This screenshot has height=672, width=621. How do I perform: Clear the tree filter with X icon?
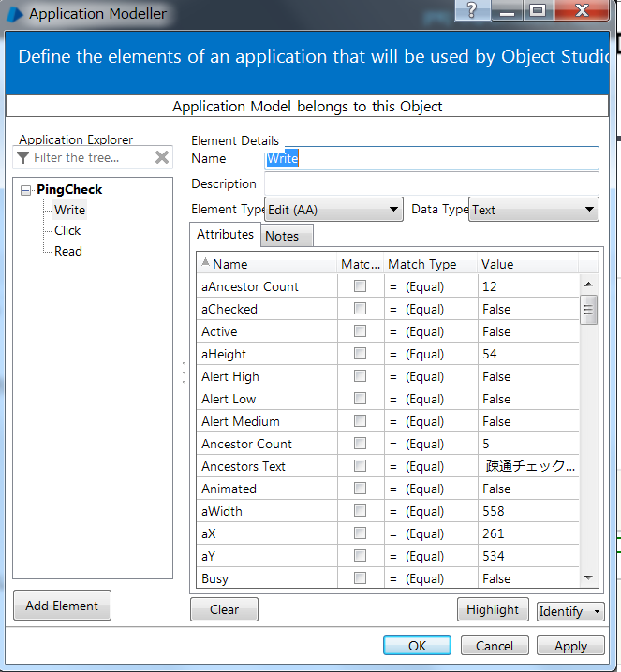pos(162,158)
